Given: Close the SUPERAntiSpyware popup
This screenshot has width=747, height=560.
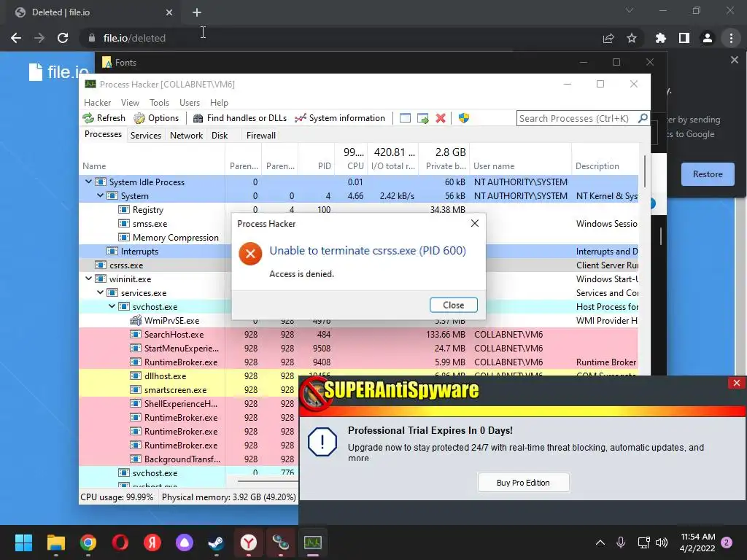Looking at the screenshot, I should tap(737, 383).
